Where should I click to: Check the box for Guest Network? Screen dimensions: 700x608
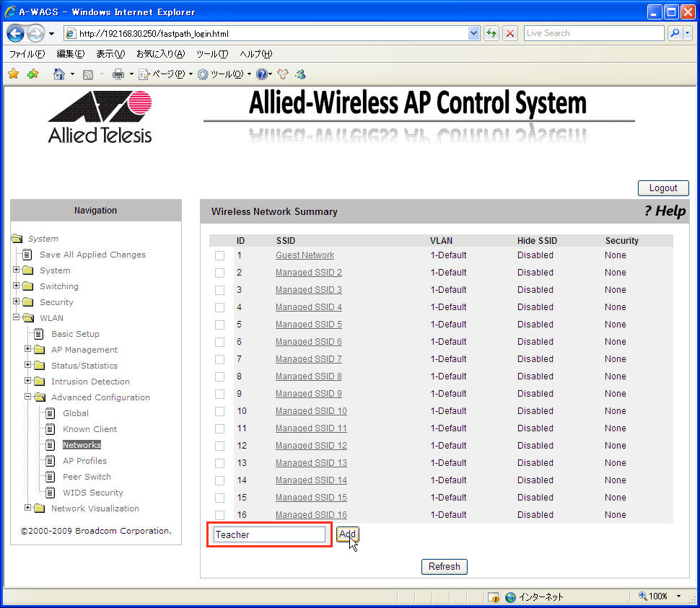[x=219, y=255]
